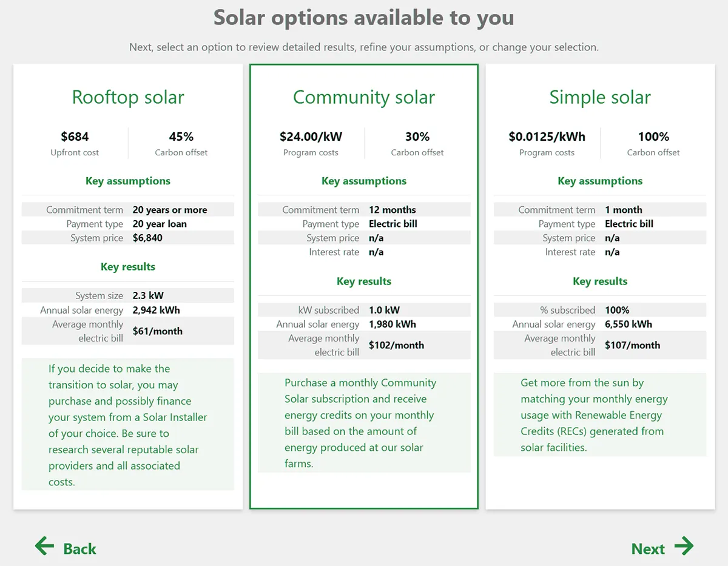Select the Community solar option heading
This screenshot has height=566, width=728.
(x=364, y=97)
